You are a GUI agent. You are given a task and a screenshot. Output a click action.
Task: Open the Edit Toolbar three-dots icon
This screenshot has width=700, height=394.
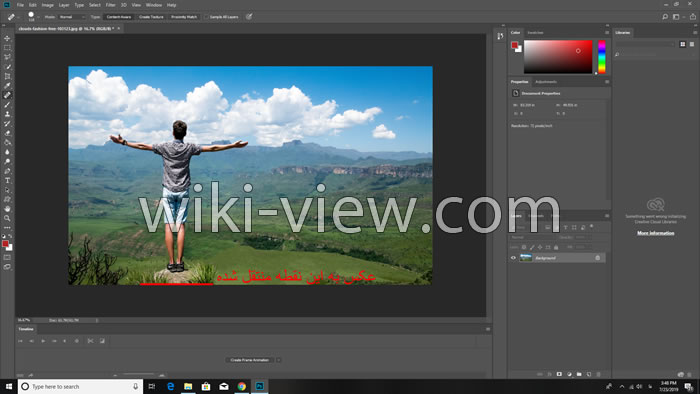pyautogui.click(x=7, y=228)
